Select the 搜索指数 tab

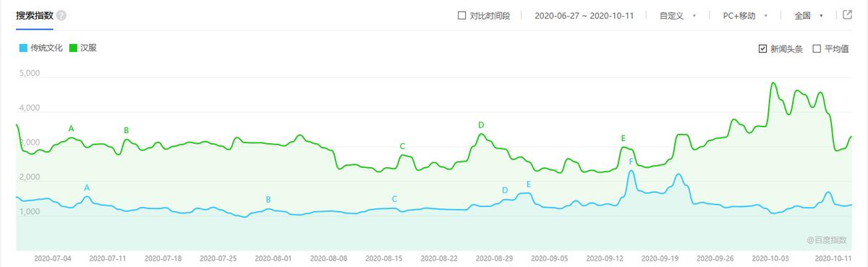pos(34,15)
